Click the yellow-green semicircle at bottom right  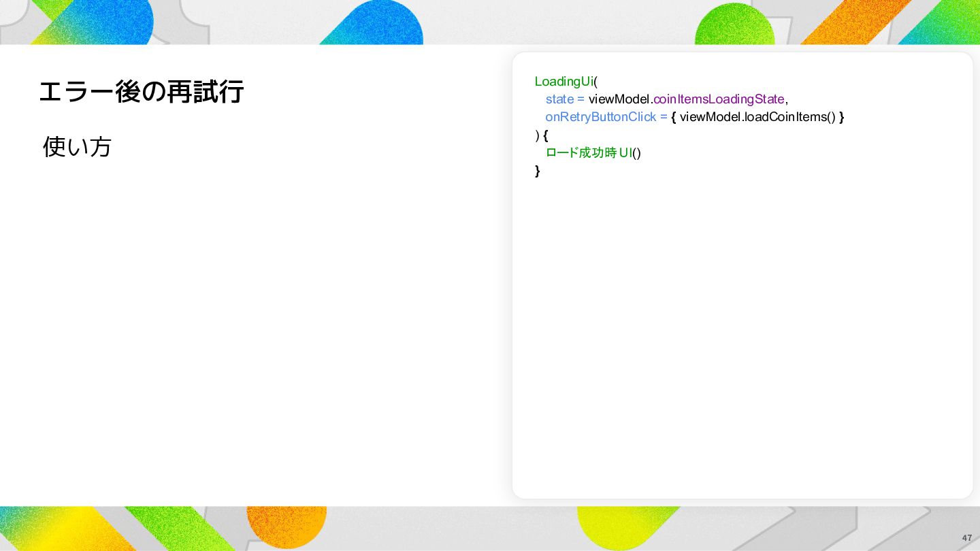pos(619,526)
